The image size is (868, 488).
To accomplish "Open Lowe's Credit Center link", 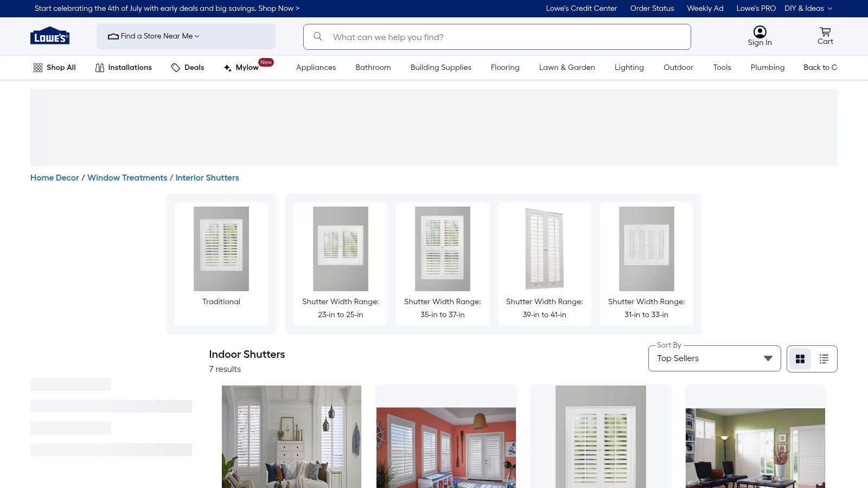I will [582, 8].
